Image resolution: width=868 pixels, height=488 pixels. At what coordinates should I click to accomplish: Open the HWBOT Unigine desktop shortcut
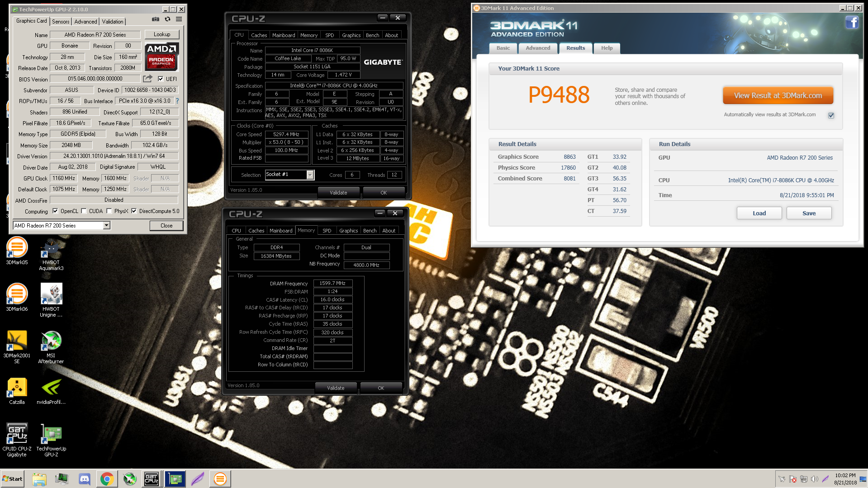coord(51,301)
